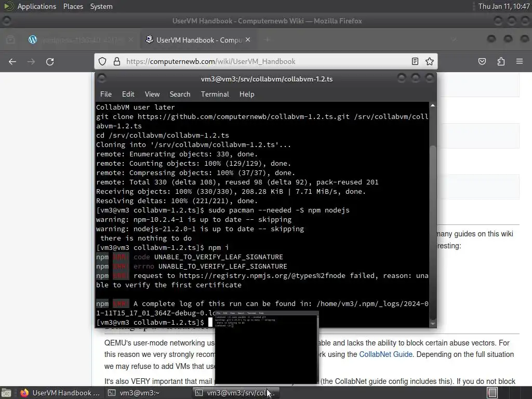Open the shield tracking protection icon
The image size is (532, 399).
(x=102, y=61)
